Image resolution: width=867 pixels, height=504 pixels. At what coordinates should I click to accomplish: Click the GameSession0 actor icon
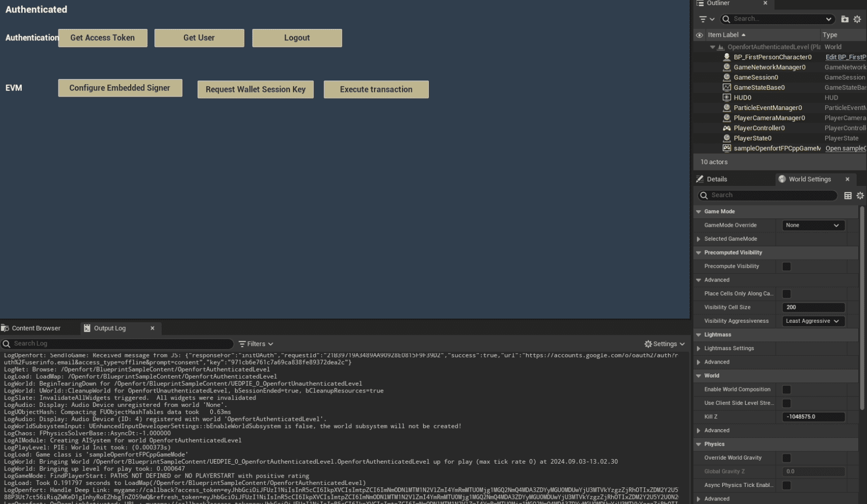click(x=726, y=77)
